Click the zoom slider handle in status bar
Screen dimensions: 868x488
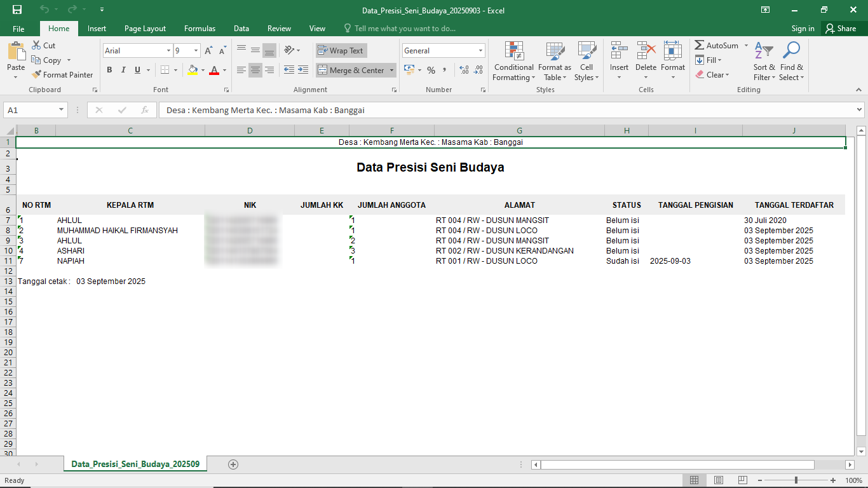click(797, 480)
